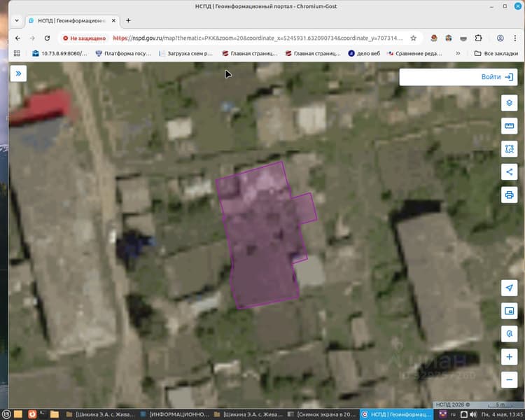
Task: Reload the NSPD map page
Action: pos(47,38)
